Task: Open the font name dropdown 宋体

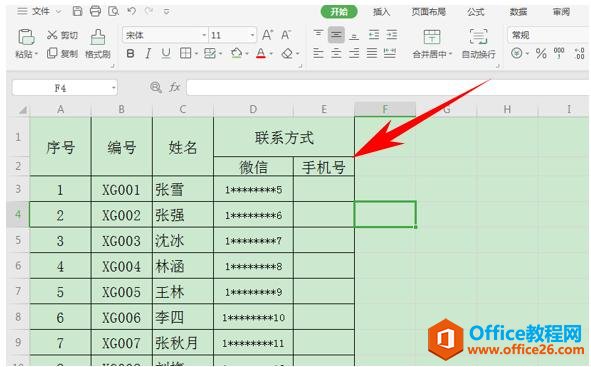Action: [x=204, y=35]
